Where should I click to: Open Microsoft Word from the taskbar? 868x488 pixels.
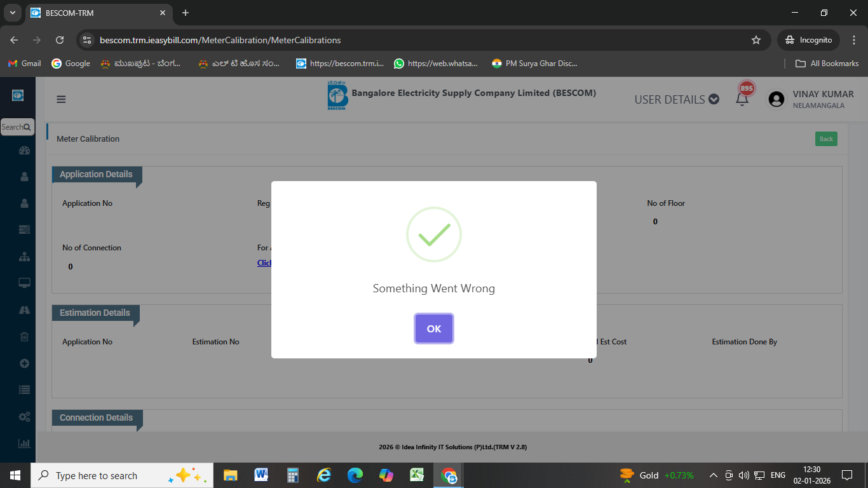point(261,475)
